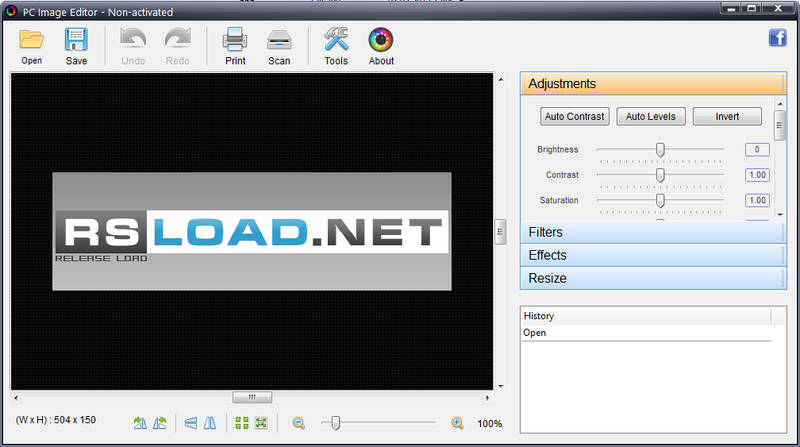Click the Redo arrow icon
Image resolution: width=800 pixels, height=447 pixels.
click(x=178, y=39)
